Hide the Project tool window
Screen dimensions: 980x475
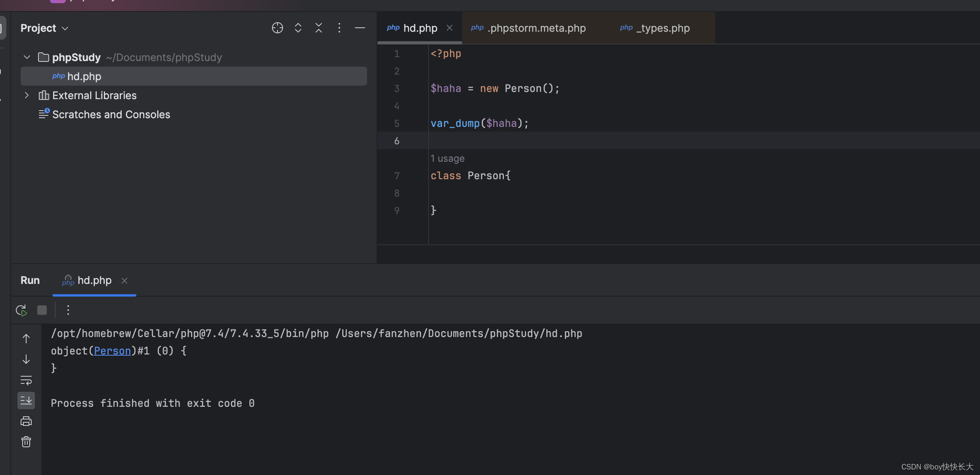(360, 28)
